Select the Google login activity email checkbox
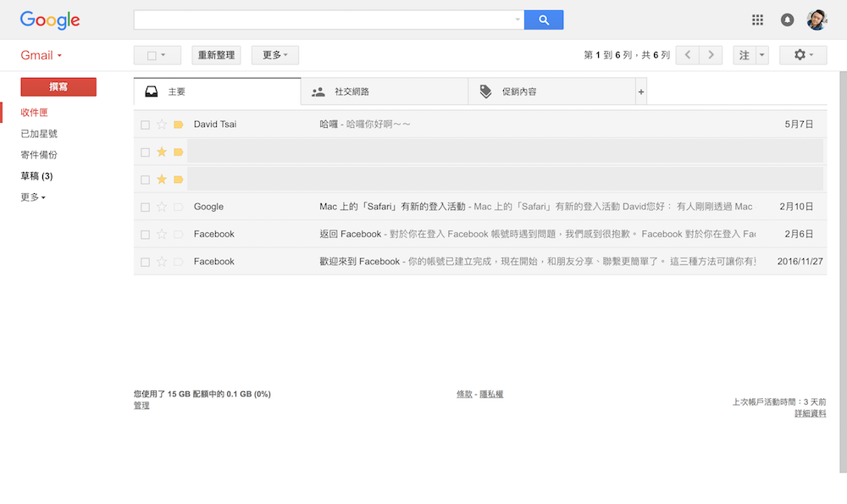The width and height of the screenshot is (847, 504). (145, 207)
